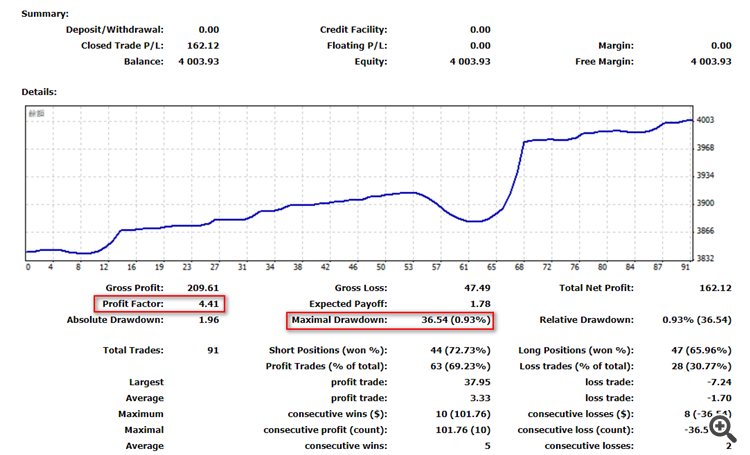Select the Details heading
Image resolution: width=750 pixels, height=455 pixels.
(39, 92)
